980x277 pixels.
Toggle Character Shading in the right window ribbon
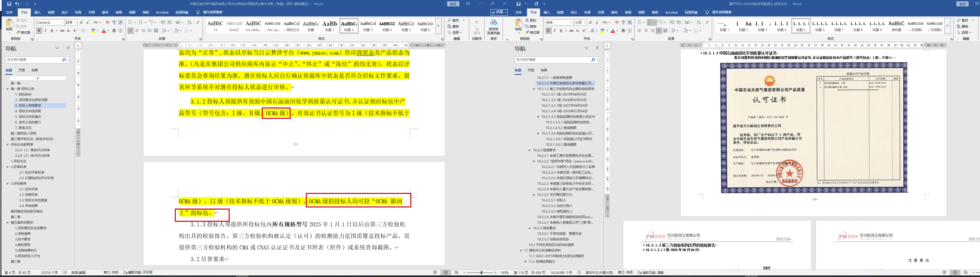pos(623,31)
